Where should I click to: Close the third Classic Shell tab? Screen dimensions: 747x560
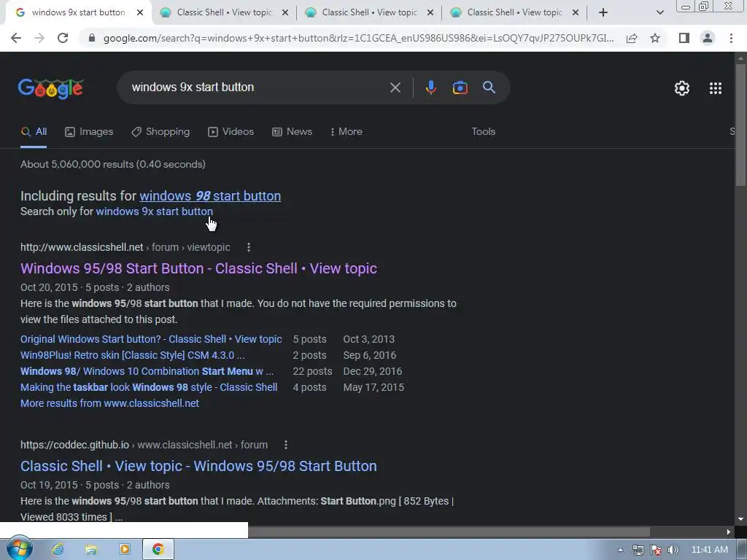click(x=576, y=12)
